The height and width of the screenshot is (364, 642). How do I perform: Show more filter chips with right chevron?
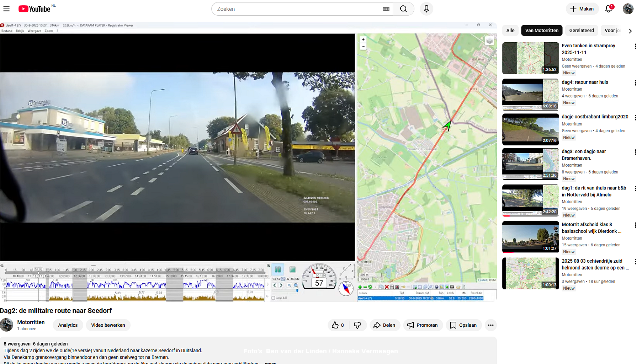click(630, 31)
